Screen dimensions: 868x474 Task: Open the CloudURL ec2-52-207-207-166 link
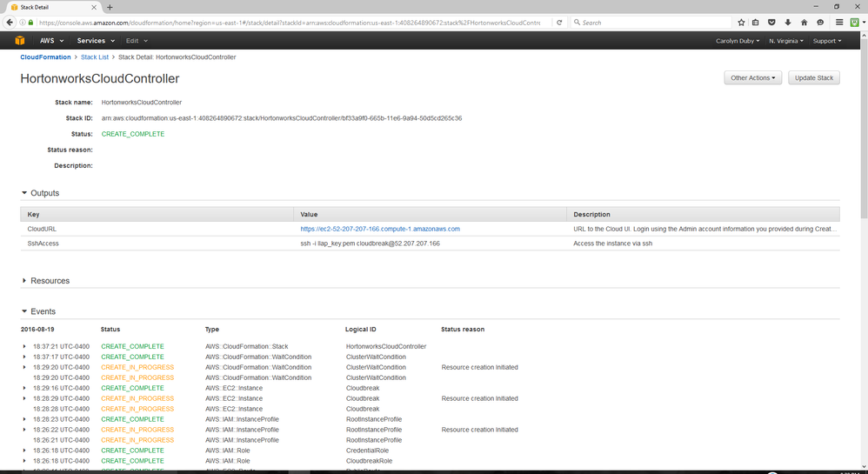tap(380, 229)
